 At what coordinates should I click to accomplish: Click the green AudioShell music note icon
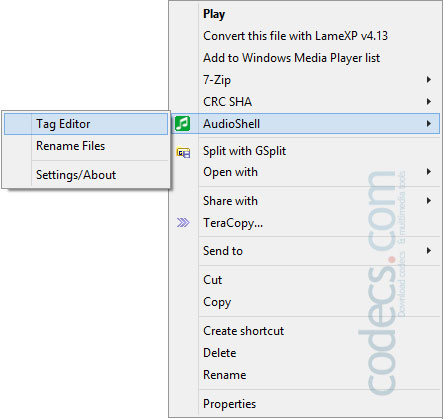tap(183, 124)
